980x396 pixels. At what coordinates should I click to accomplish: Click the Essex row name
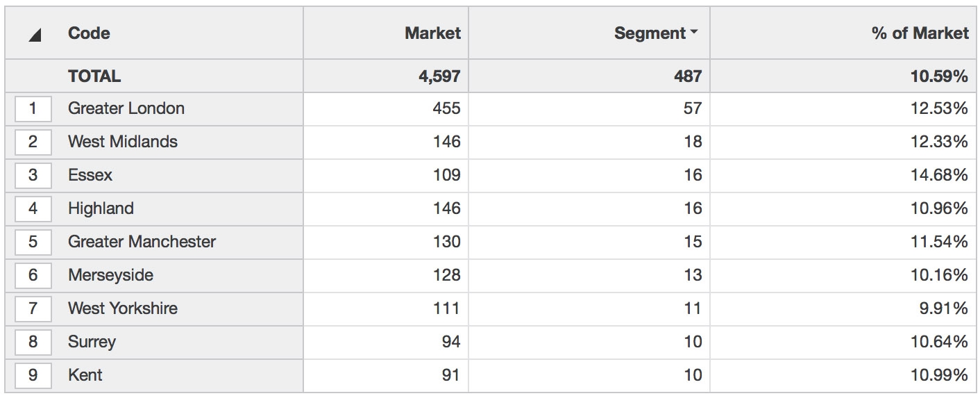pyautogui.click(x=90, y=175)
